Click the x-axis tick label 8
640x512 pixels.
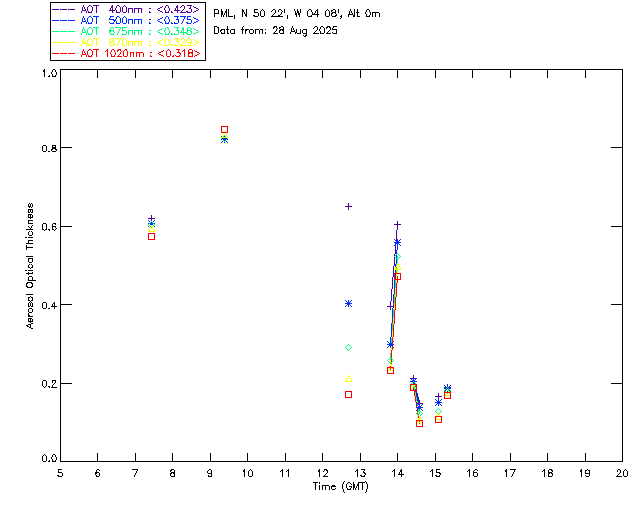pos(173,473)
